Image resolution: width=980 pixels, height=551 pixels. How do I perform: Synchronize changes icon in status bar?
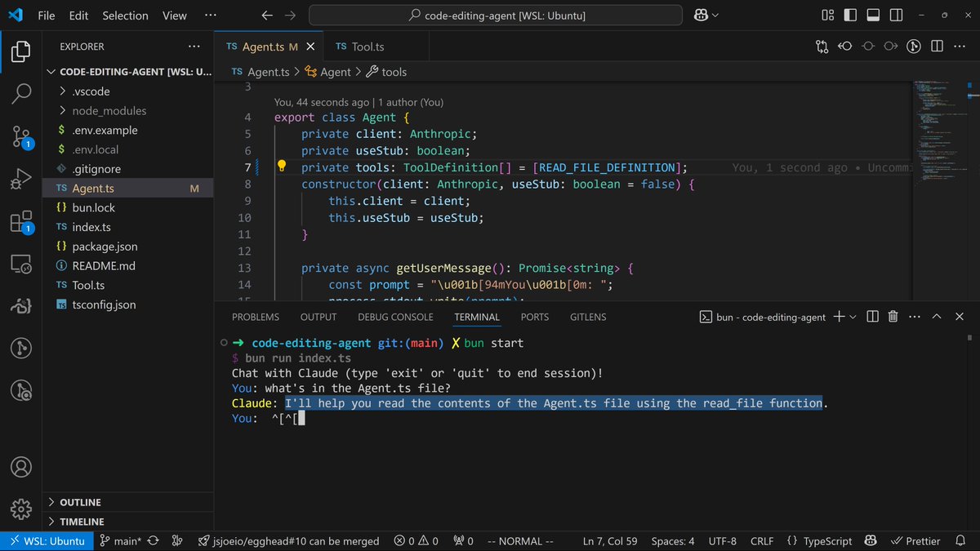[154, 540]
